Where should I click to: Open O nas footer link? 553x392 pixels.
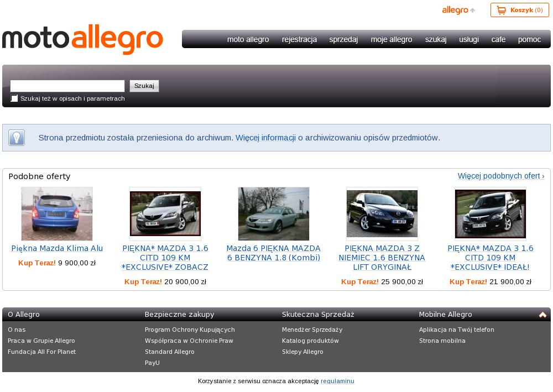point(17,330)
